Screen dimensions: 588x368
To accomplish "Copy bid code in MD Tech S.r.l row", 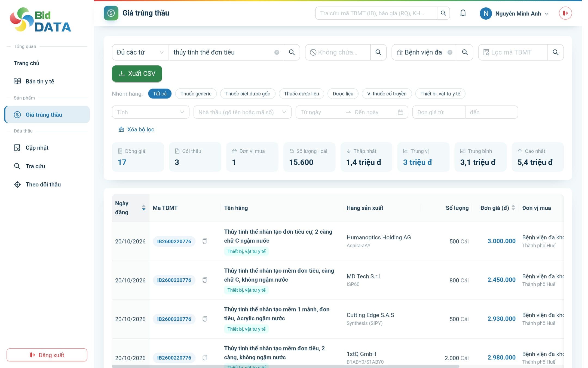I will 205,280.
